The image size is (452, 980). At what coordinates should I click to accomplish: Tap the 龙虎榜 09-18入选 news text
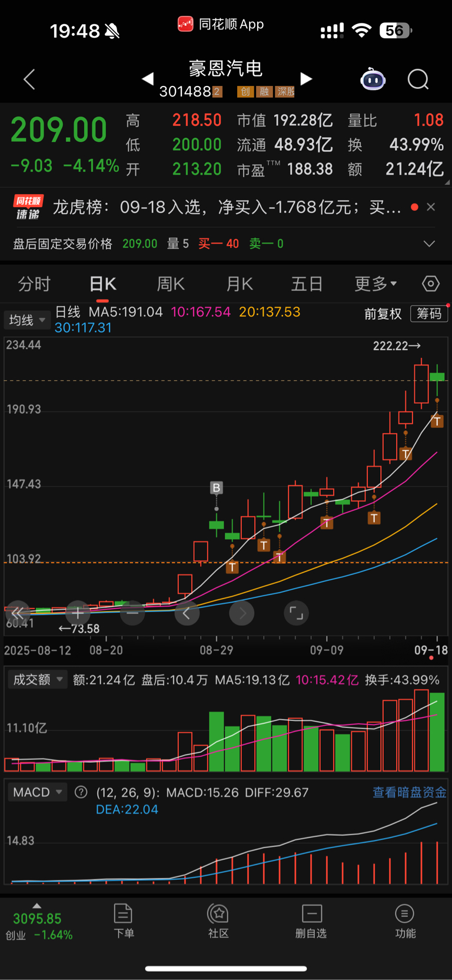pyautogui.click(x=227, y=207)
